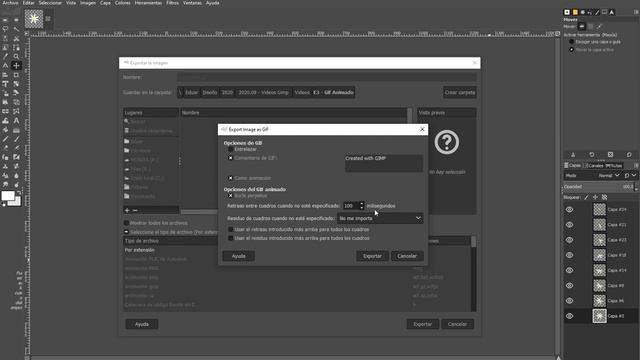The image size is (640, 360).
Task: Open Filtros menu
Action: tap(172, 3)
